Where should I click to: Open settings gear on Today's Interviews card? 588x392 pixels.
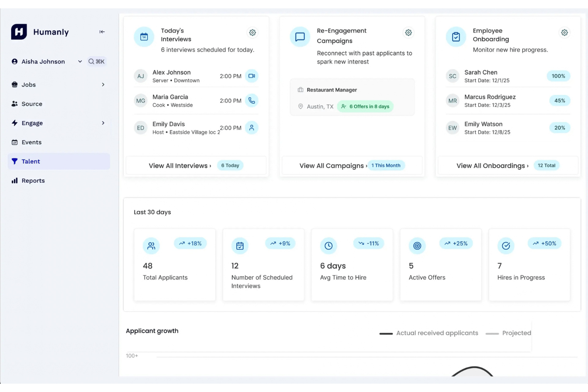tap(252, 33)
